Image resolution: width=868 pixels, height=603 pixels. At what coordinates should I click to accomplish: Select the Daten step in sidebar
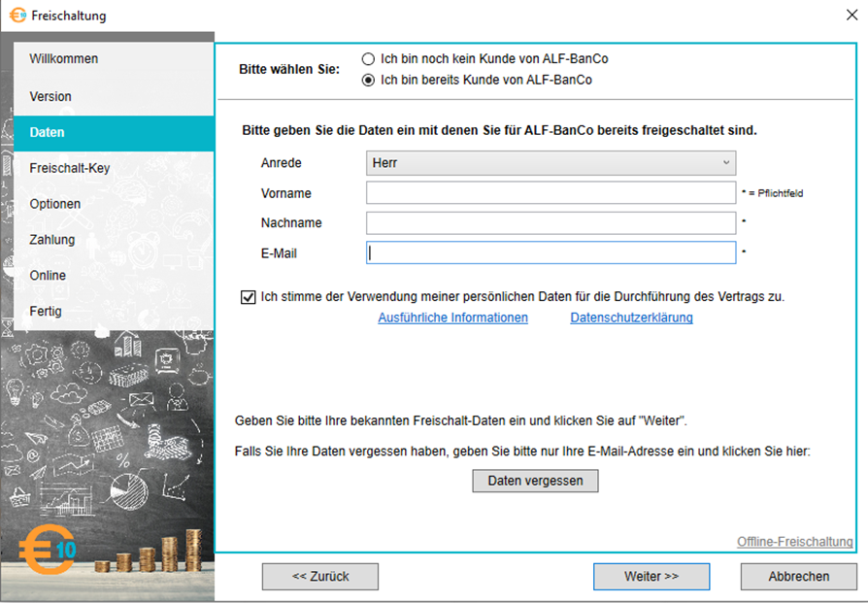(x=114, y=133)
